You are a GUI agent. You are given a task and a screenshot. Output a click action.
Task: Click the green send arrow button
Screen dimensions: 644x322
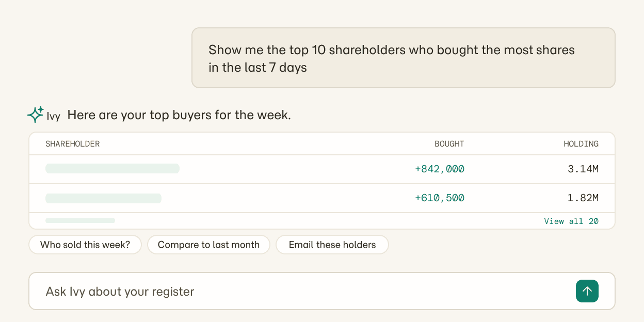[587, 291]
